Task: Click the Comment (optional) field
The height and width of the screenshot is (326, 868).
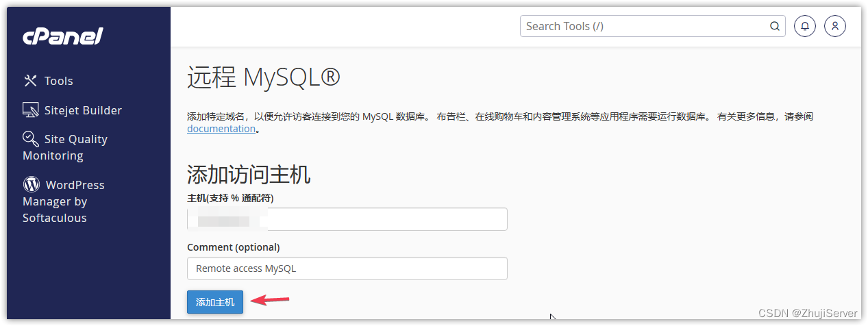Action: [347, 268]
